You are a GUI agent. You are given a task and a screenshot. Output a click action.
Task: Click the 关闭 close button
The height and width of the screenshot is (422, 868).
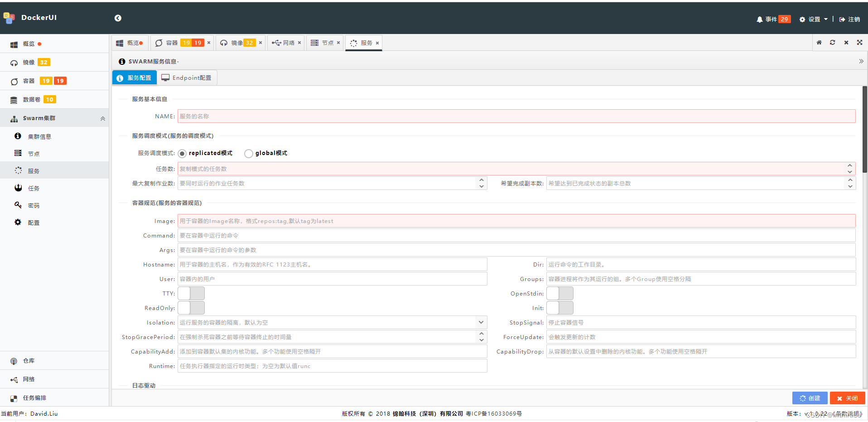(x=848, y=398)
